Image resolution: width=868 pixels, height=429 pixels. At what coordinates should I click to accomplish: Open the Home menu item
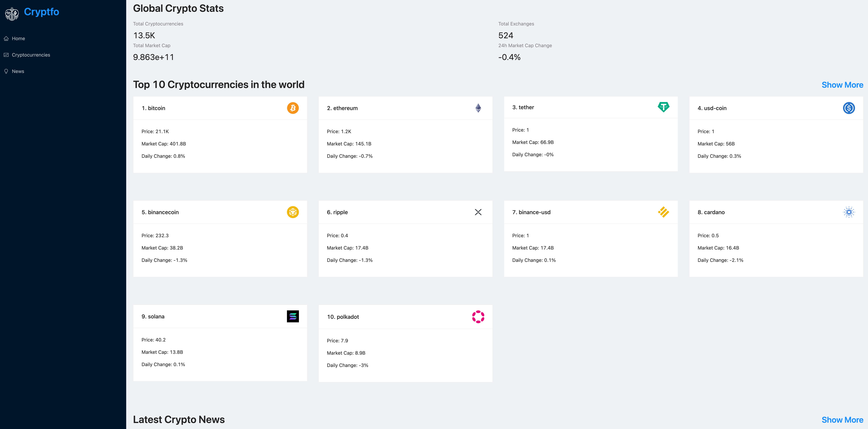pyautogui.click(x=18, y=38)
